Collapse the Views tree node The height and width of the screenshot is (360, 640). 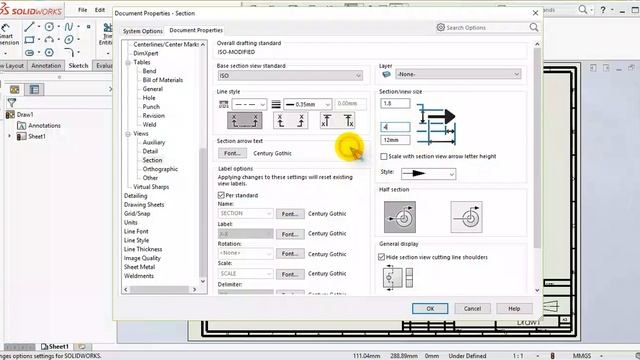[x=128, y=134]
